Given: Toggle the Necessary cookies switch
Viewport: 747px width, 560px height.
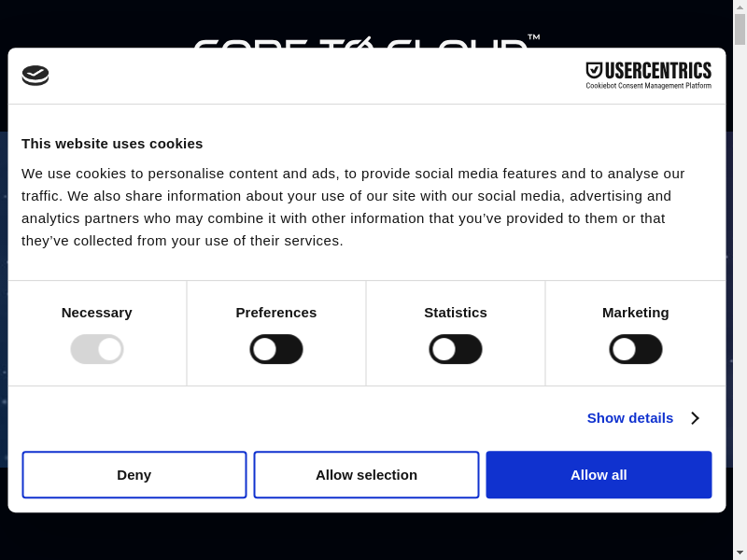Looking at the screenshot, I should [97, 349].
